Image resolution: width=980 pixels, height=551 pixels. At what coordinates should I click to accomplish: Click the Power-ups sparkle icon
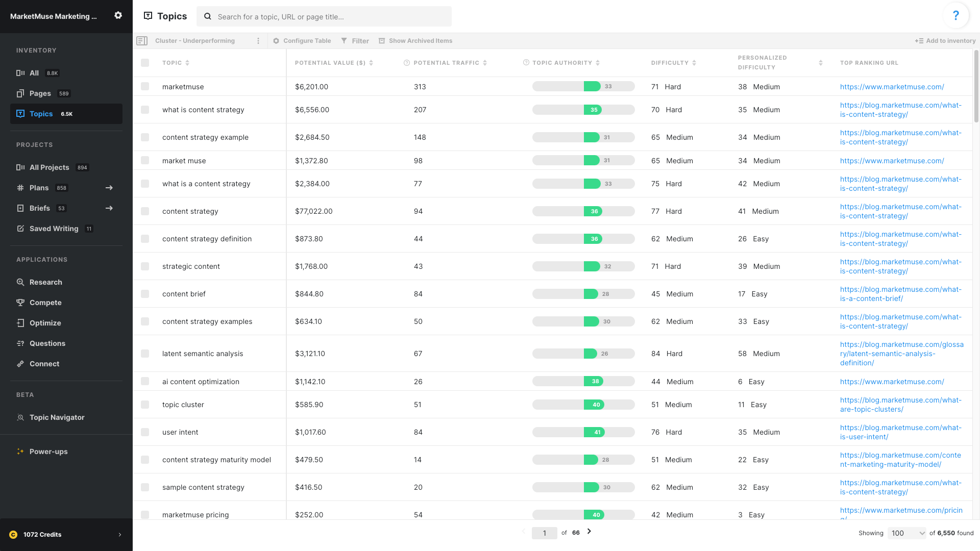pos(20,452)
